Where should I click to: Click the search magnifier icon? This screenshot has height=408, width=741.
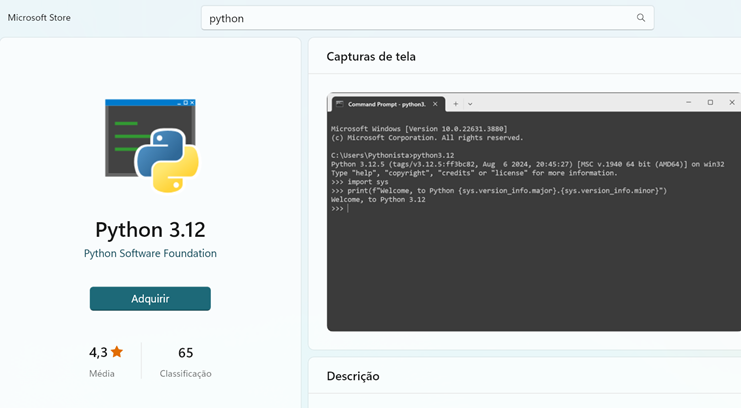(641, 18)
